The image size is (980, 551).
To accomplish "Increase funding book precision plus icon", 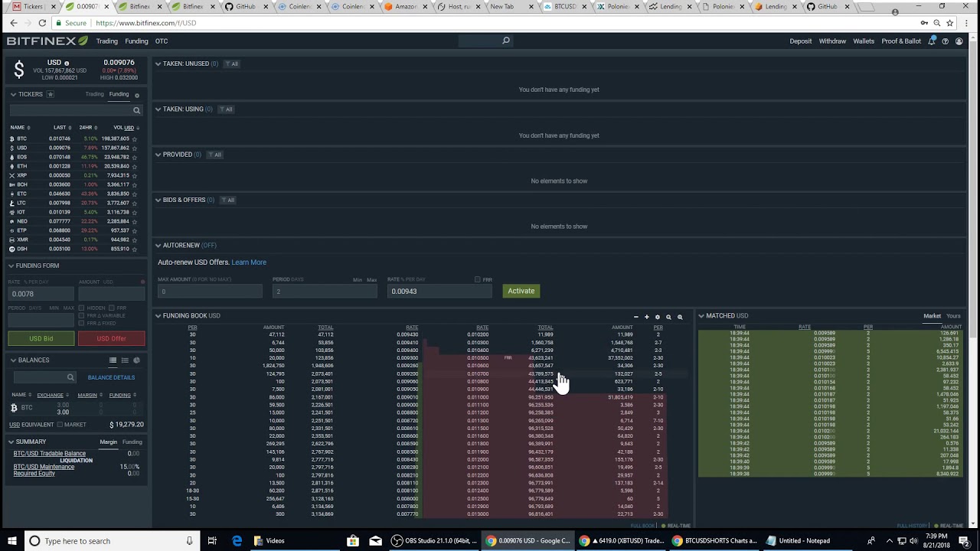I will click(x=646, y=316).
